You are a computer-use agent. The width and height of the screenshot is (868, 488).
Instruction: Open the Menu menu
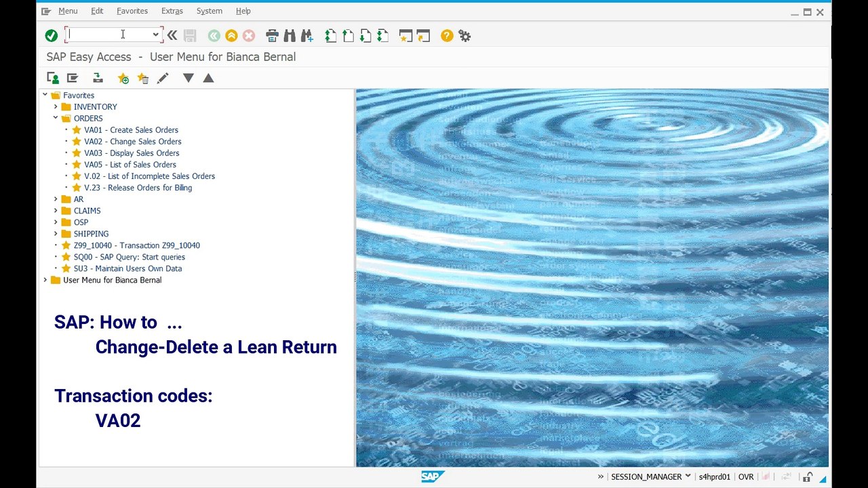(68, 11)
